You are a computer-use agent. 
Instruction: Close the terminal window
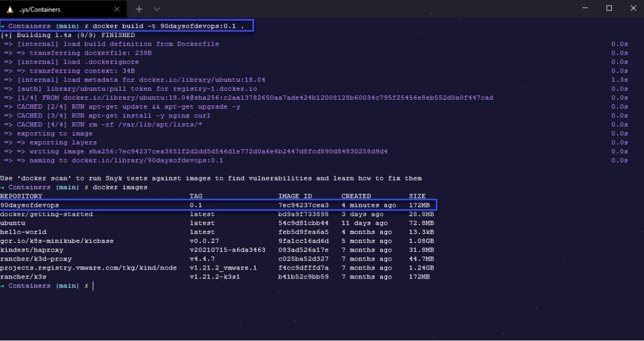pyautogui.click(x=632, y=8)
